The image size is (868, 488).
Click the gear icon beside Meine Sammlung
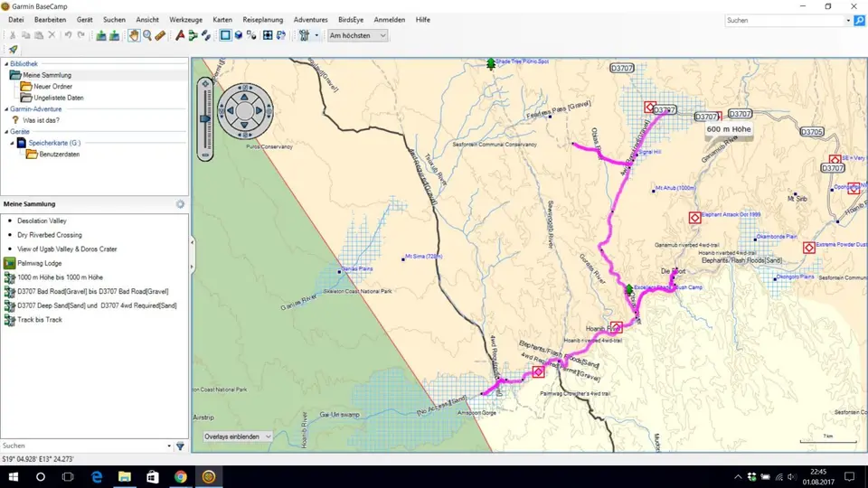(181, 204)
